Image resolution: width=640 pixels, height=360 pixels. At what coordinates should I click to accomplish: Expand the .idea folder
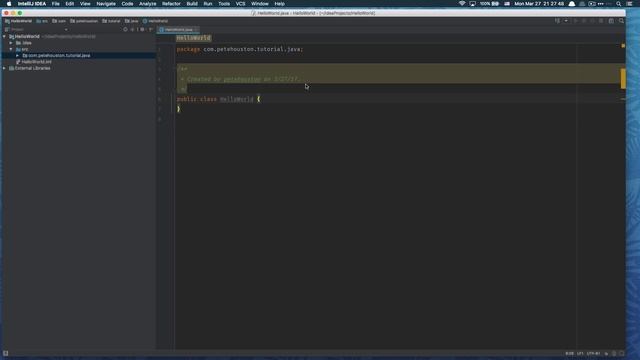pyautogui.click(x=11, y=43)
